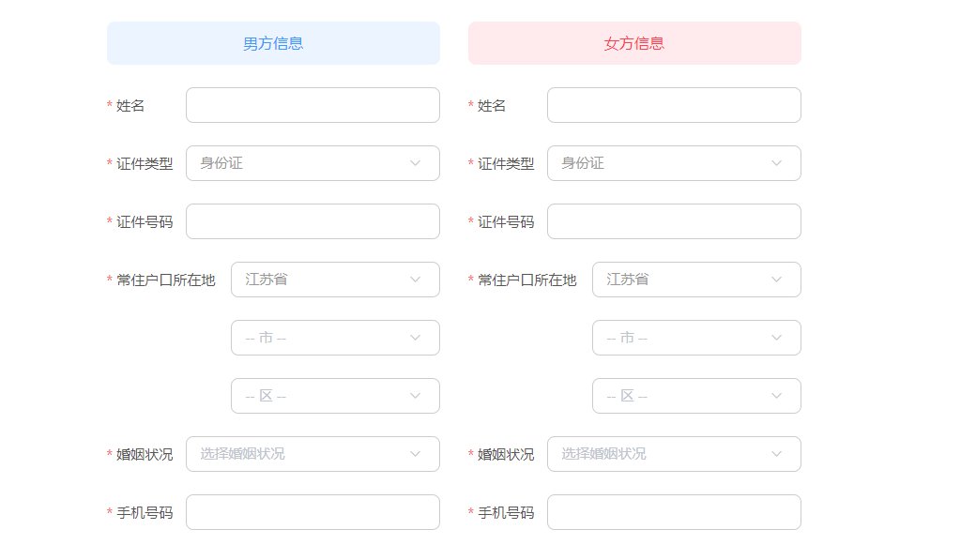The image size is (976, 560).
Task: Open the 女方 证件类型 dropdown
Action: 674,163
